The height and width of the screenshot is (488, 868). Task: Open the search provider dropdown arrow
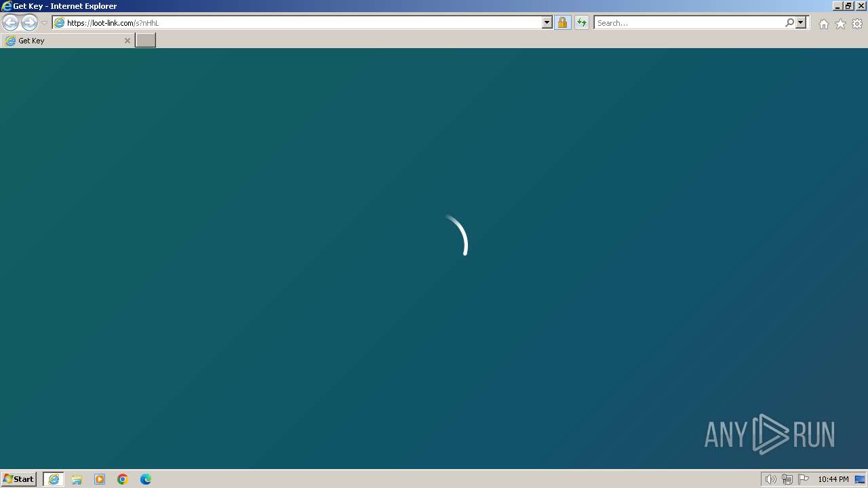[801, 22]
